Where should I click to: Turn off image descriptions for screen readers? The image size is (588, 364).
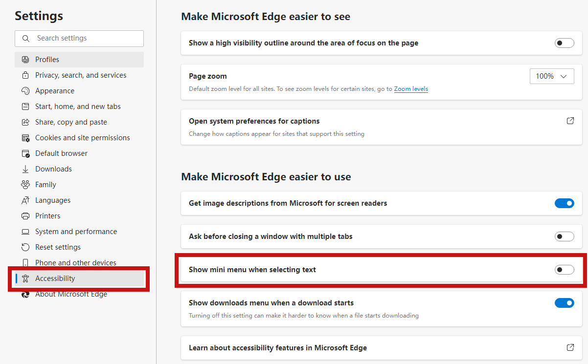point(564,203)
